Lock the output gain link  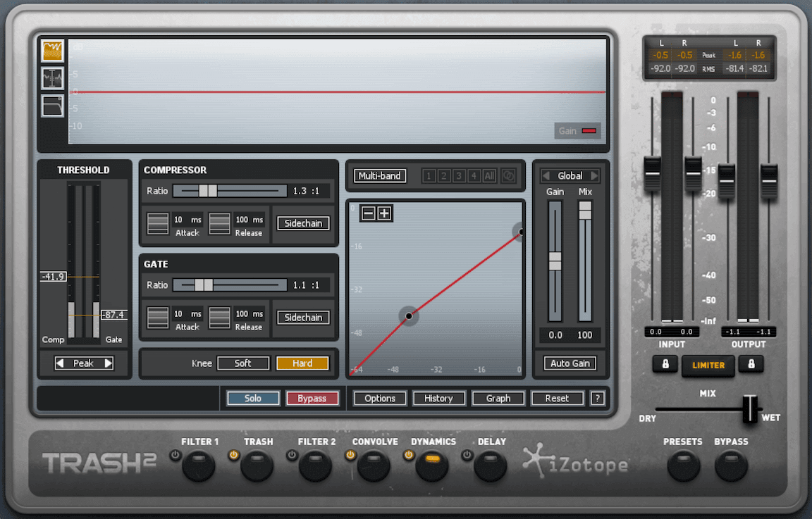click(751, 364)
